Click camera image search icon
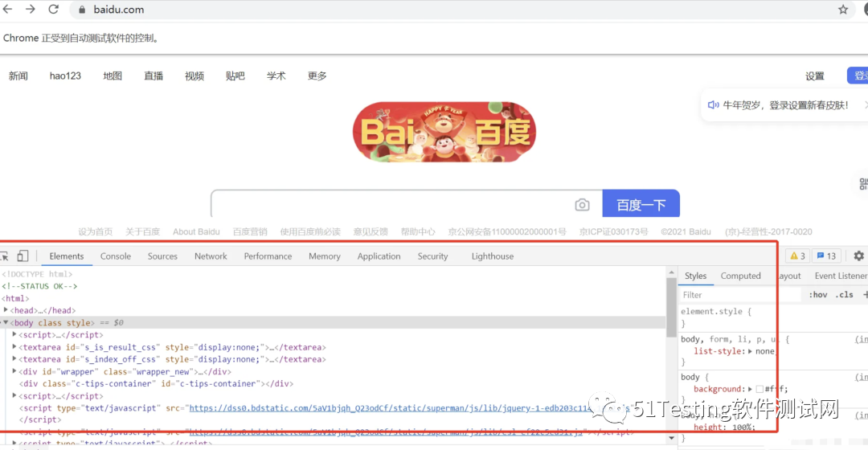Image resolution: width=868 pixels, height=450 pixels. tap(582, 205)
